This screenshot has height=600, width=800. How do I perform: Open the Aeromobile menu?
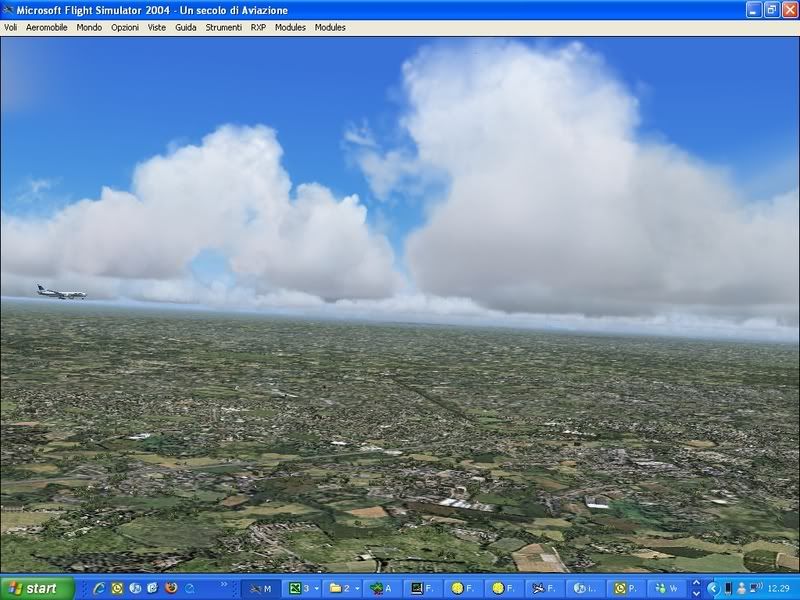point(46,28)
